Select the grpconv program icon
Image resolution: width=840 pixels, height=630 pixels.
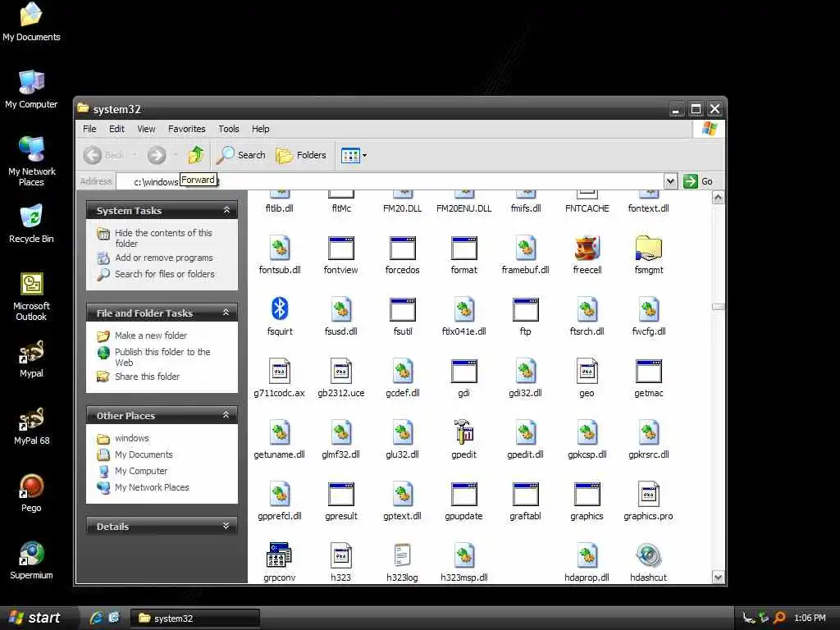point(279,555)
